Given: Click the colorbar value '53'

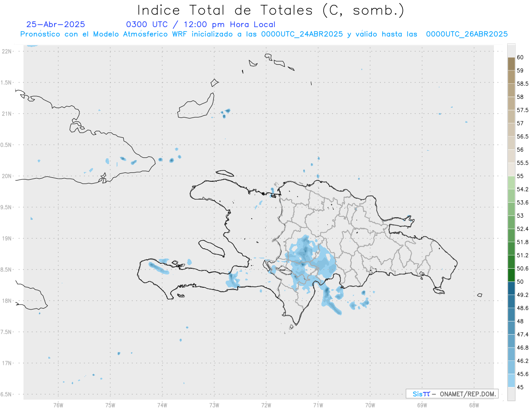Looking at the screenshot, I should [520, 216].
